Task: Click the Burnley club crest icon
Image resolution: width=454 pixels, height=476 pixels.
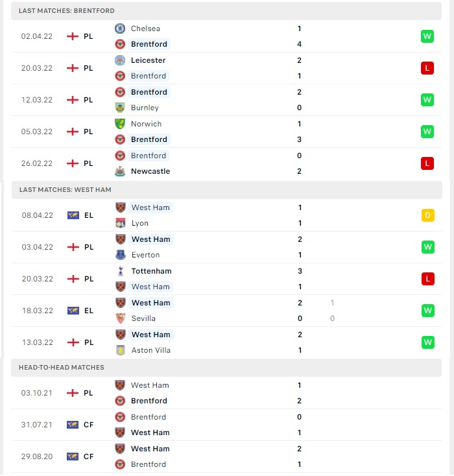Action: pos(120,108)
